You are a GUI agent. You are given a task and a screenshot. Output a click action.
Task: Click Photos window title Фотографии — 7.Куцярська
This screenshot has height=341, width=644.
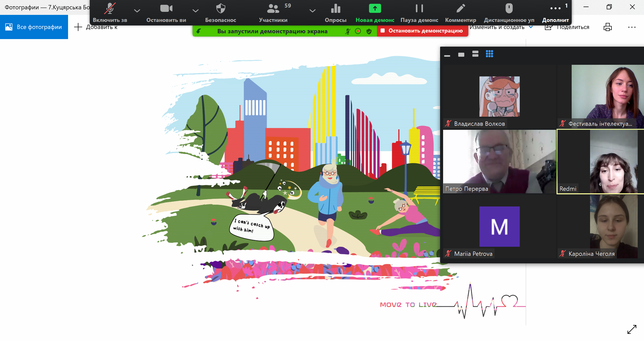click(47, 7)
